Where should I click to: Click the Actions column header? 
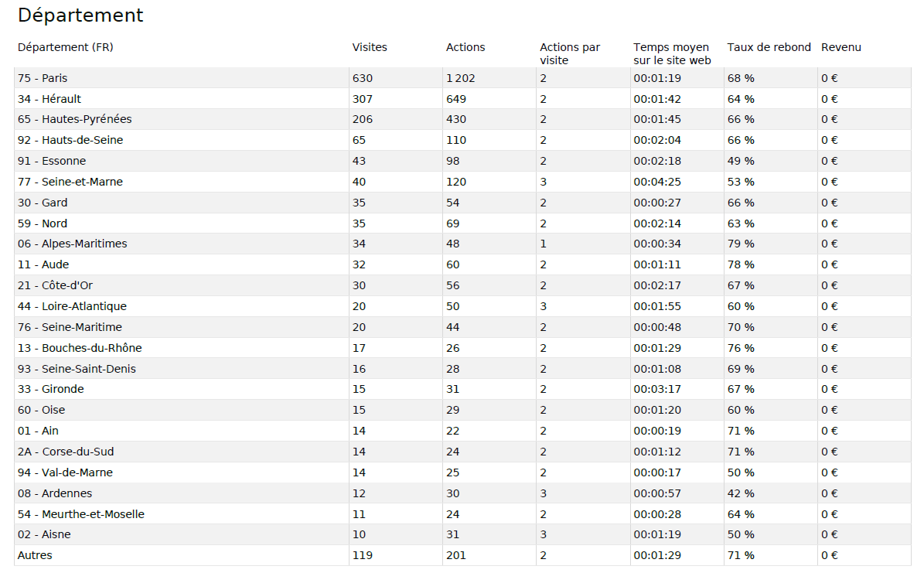[x=465, y=47]
